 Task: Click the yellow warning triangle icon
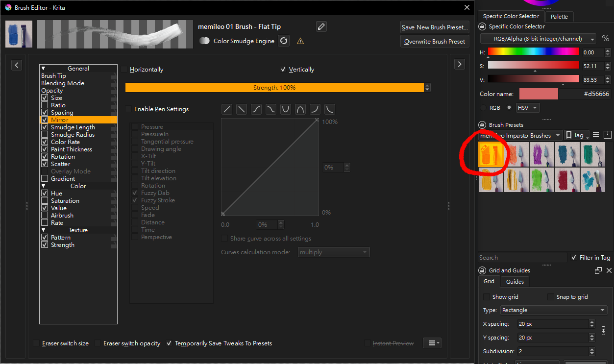click(300, 41)
